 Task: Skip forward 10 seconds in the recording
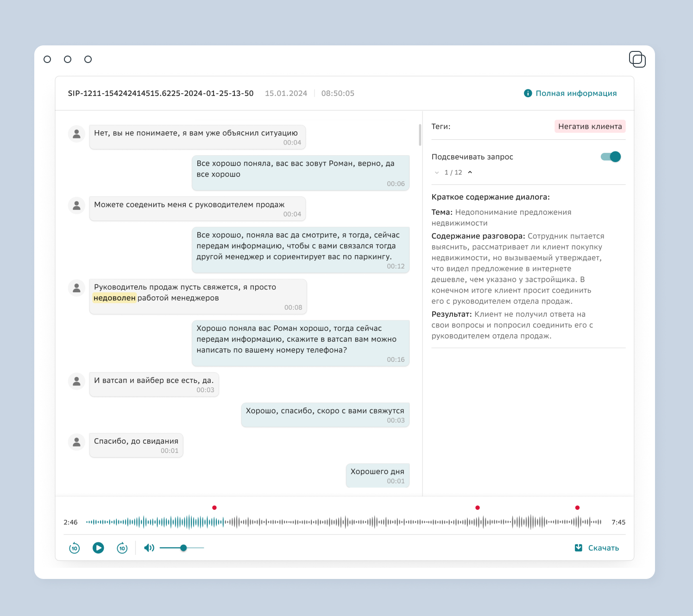[x=122, y=548]
